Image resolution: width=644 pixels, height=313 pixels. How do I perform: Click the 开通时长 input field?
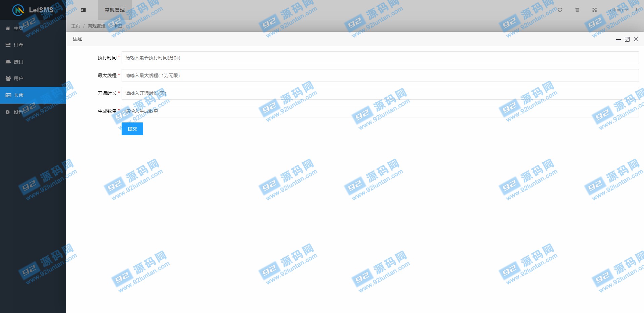point(380,93)
